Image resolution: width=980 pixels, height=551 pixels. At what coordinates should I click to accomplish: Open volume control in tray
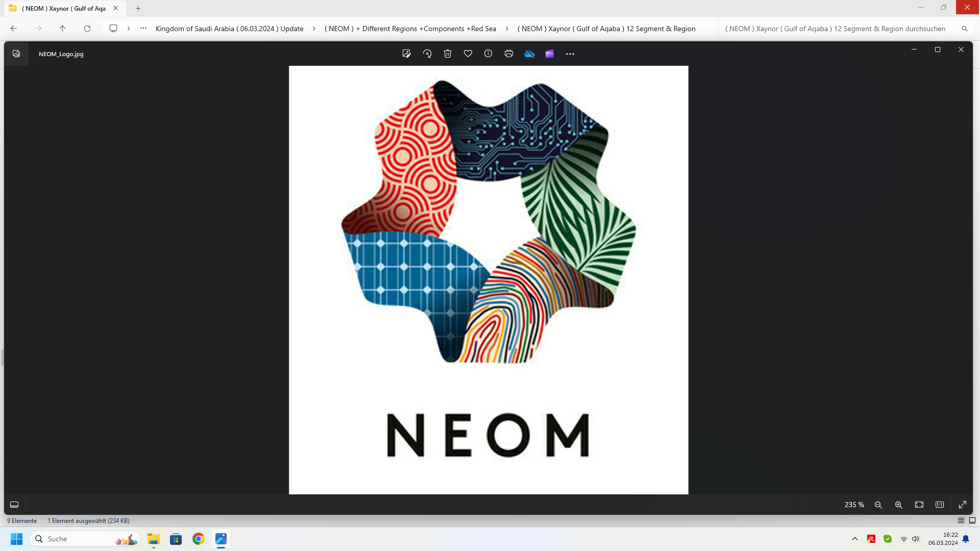pyautogui.click(x=916, y=539)
